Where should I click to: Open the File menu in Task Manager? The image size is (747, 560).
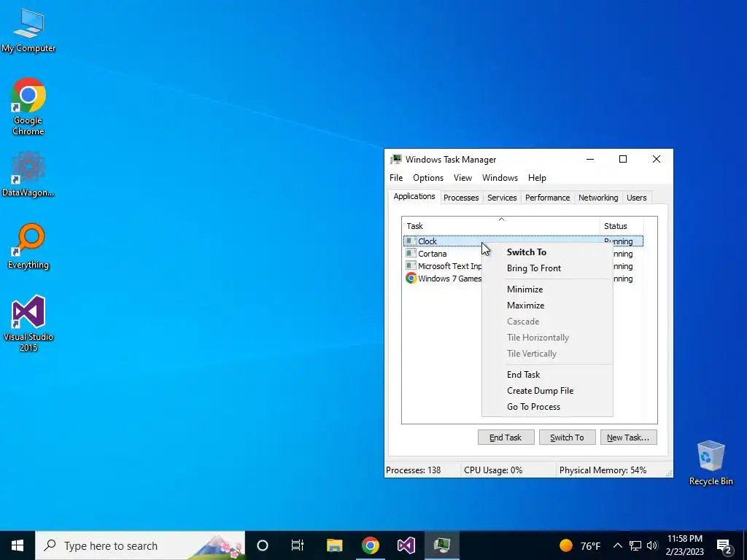pos(396,178)
